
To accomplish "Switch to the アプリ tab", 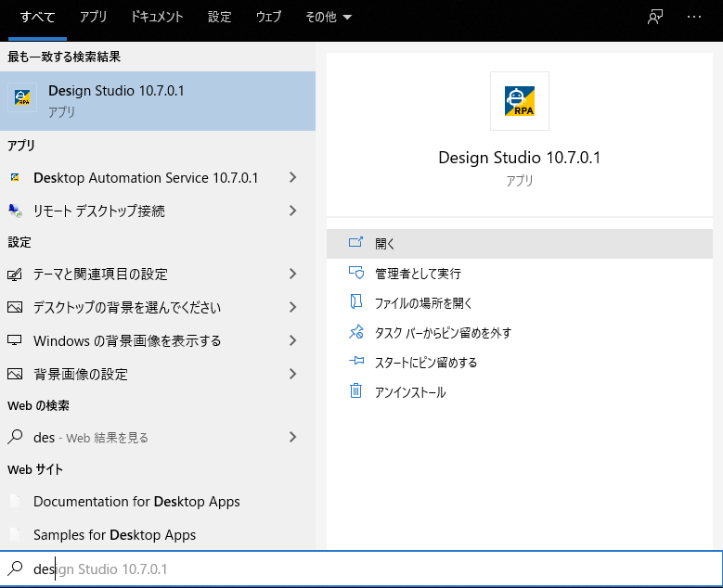I will (x=93, y=17).
